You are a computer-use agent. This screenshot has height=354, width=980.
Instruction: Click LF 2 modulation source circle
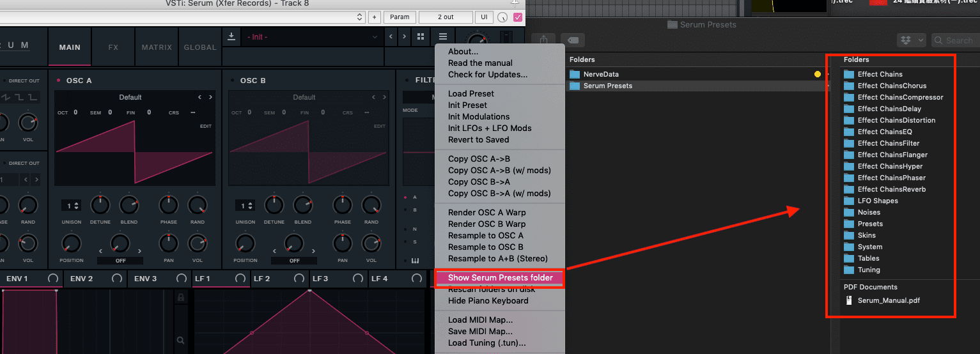tap(299, 279)
